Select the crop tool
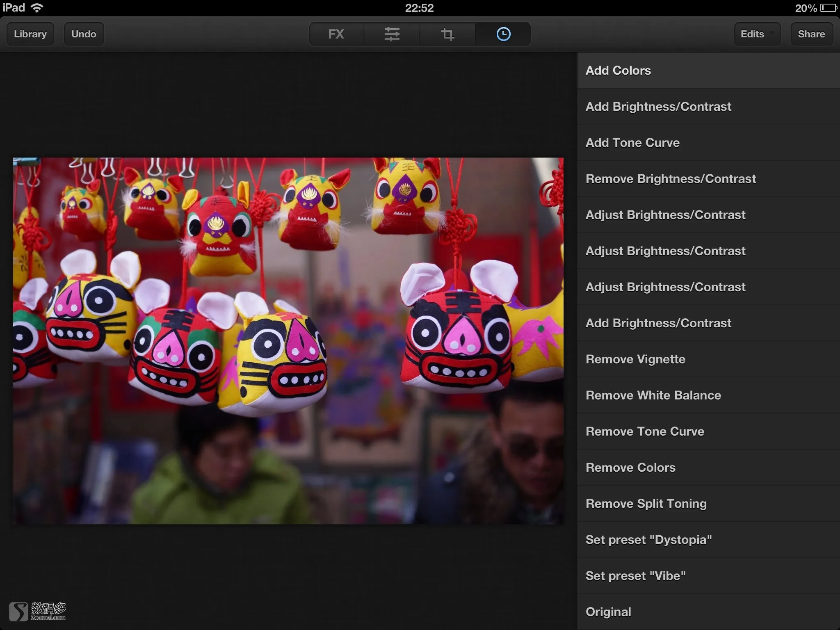840x630 pixels. point(447,34)
